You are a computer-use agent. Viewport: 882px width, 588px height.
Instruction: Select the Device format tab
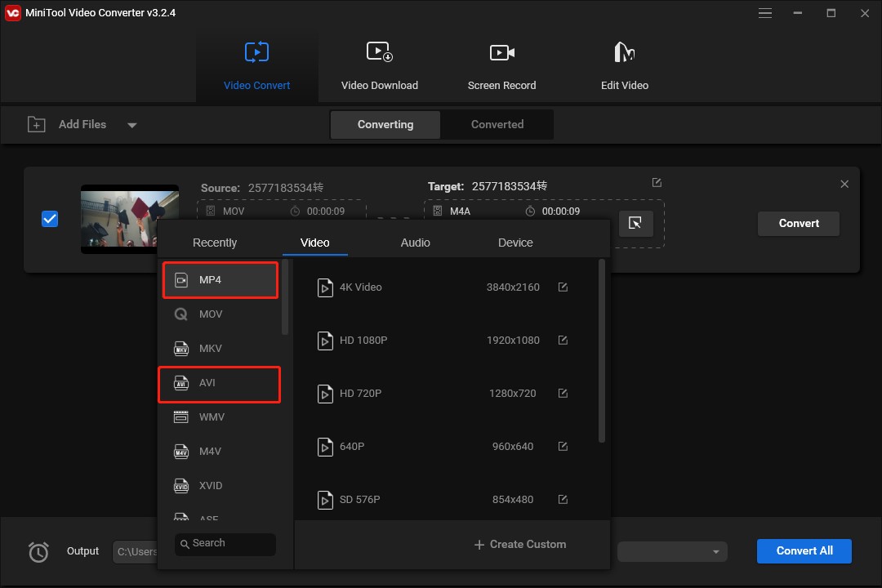click(x=515, y=243)
